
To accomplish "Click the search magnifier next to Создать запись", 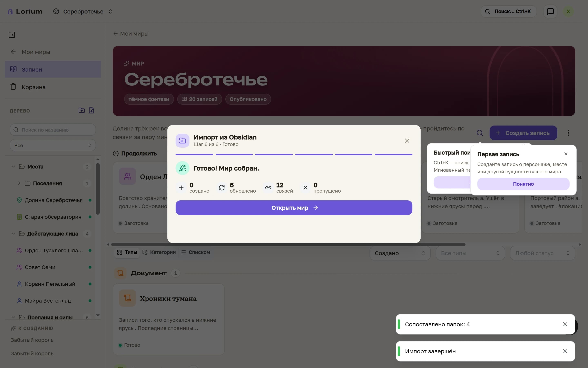I will click(480, 133).
